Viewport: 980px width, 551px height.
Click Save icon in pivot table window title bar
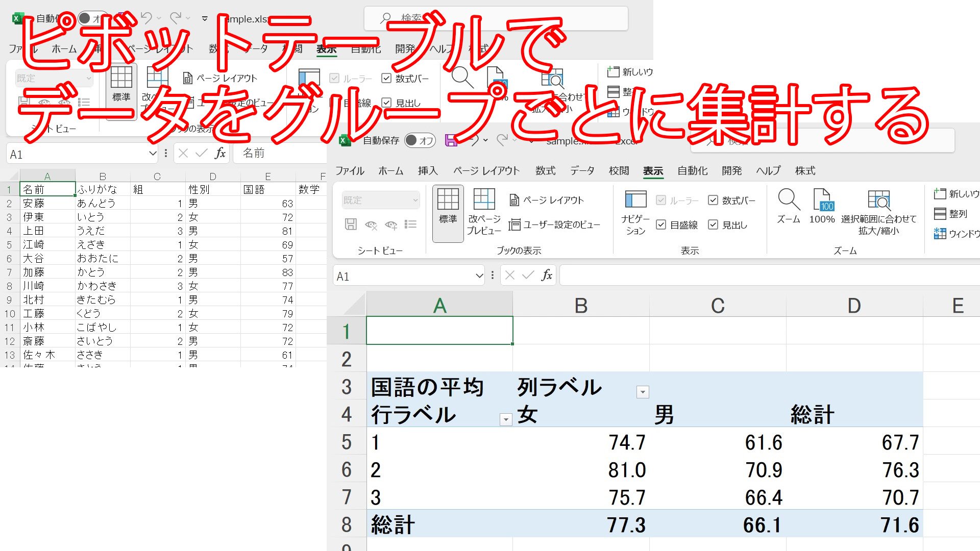[x=451, y=141]
